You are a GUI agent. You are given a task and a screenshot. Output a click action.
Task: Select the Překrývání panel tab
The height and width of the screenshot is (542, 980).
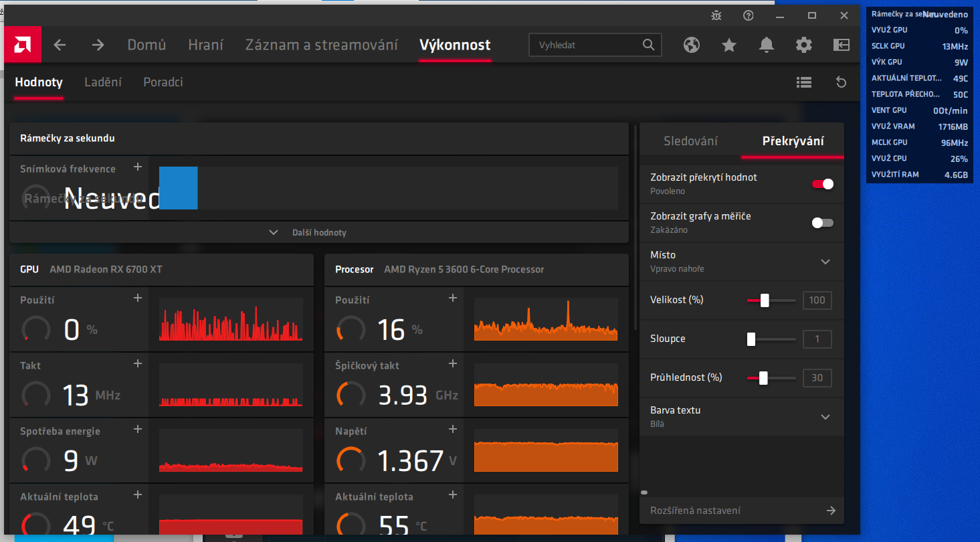[x=793, y=141]
